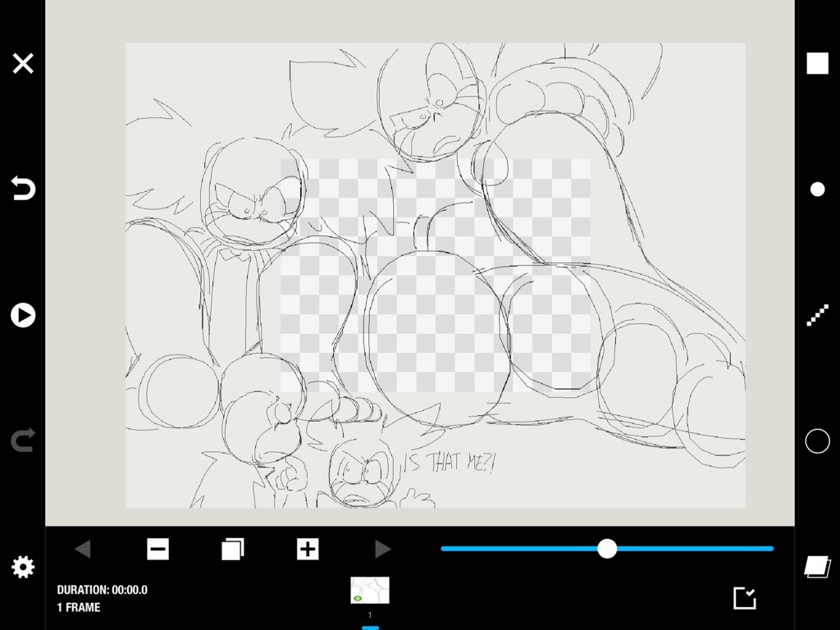The image size is (840, 630).
Task: Open the settings gear
Action: [x=23, y=567]
